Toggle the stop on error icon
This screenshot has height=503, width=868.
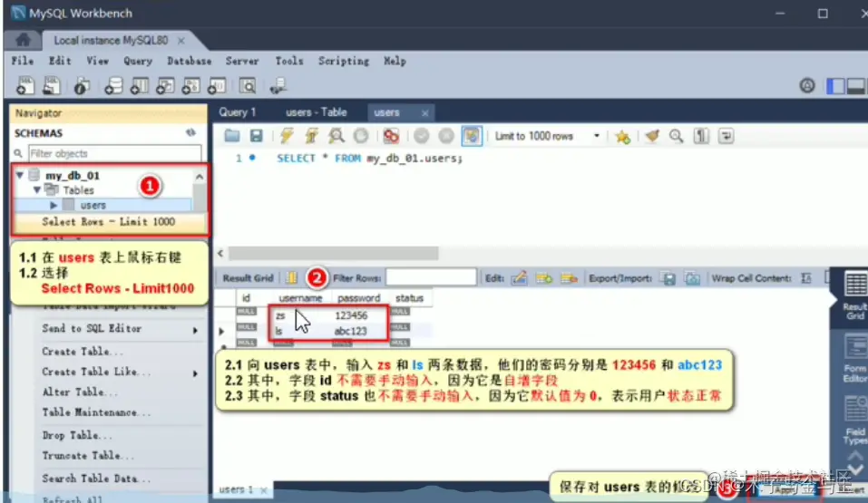392,136
